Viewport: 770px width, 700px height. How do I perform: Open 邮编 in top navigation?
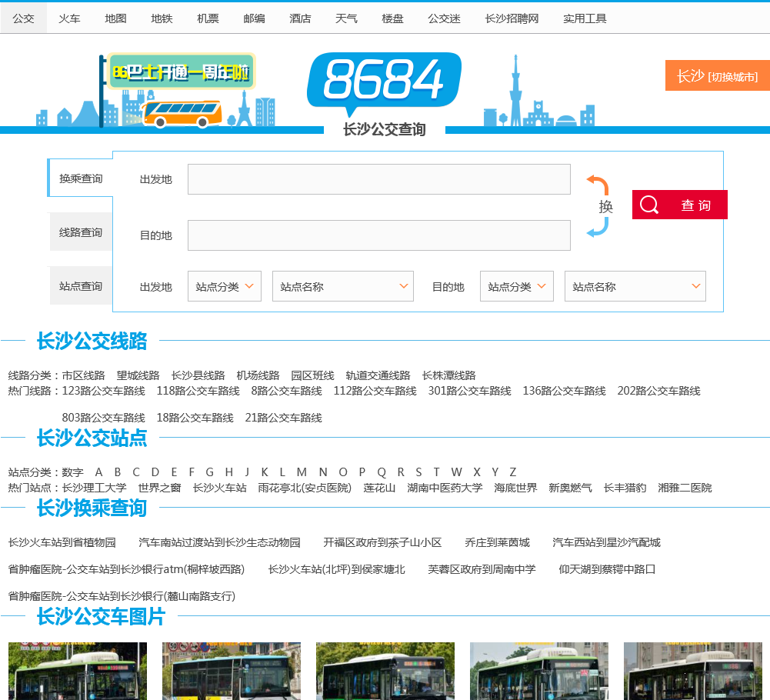pyautogui.click(x=254, y=18)
